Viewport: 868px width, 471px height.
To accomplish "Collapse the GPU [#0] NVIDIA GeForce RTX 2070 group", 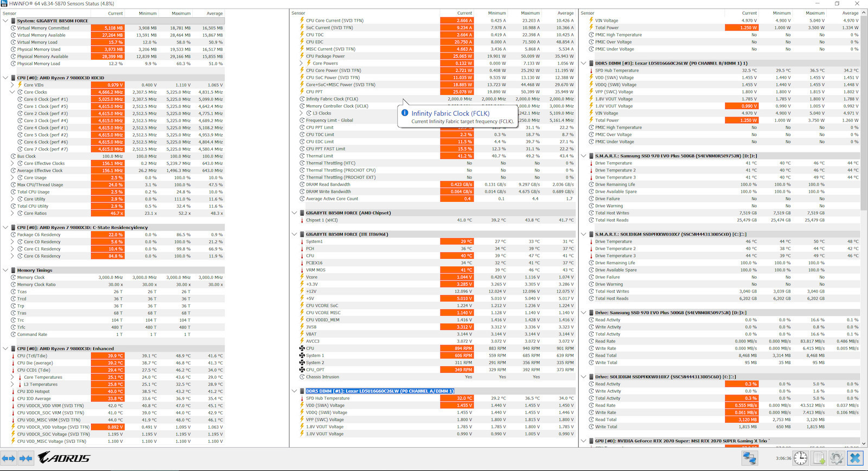I will tap(584, 441).
